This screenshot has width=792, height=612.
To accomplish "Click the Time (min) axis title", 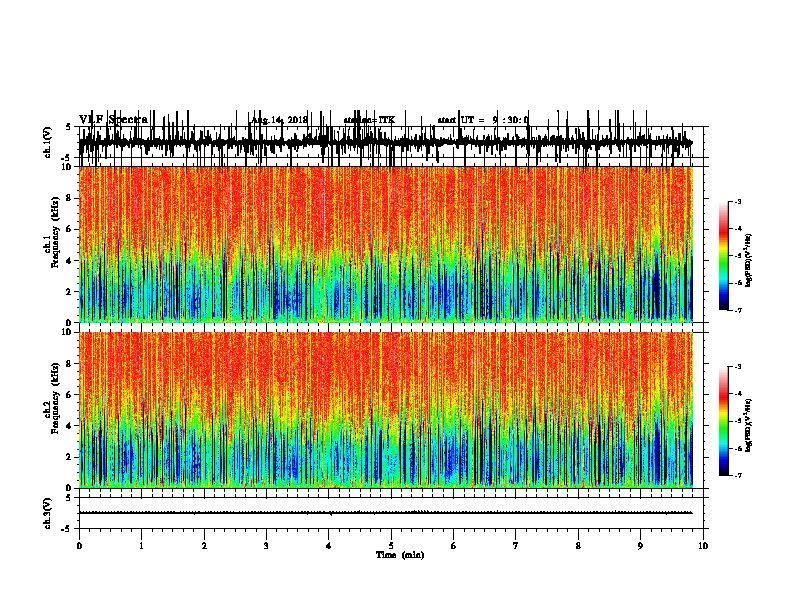I will pos(400,555).
